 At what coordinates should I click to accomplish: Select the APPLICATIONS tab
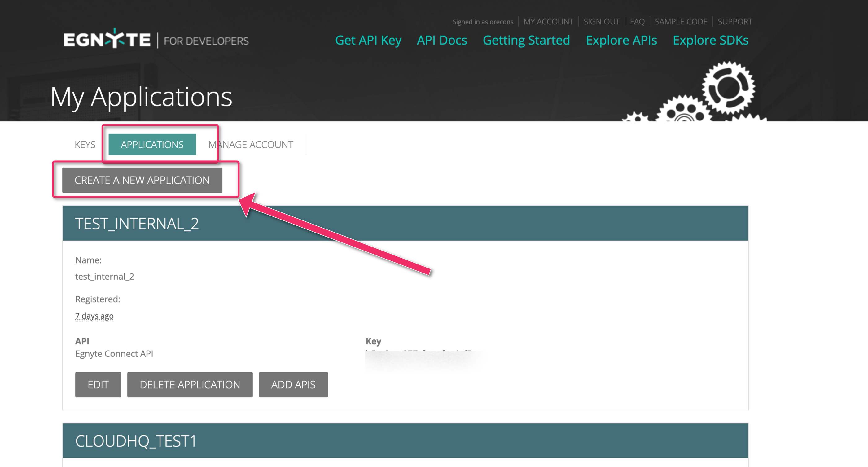click(152, 145)
